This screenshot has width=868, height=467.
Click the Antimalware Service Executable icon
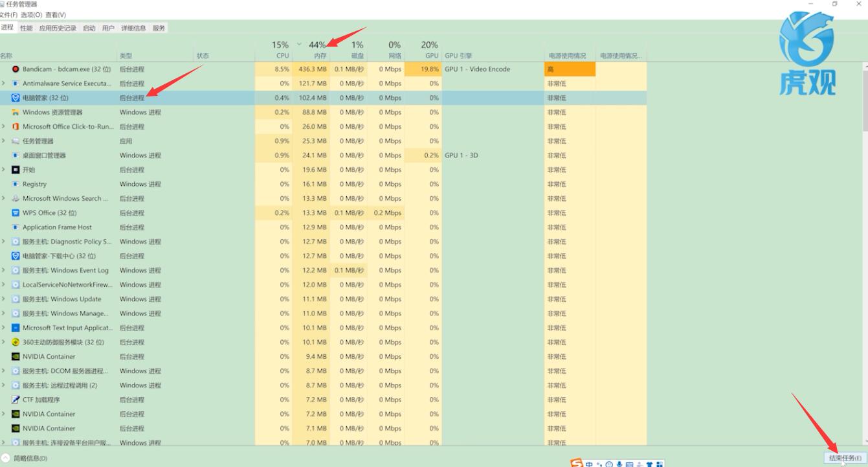pyautogui.click(x=16, y=84)
